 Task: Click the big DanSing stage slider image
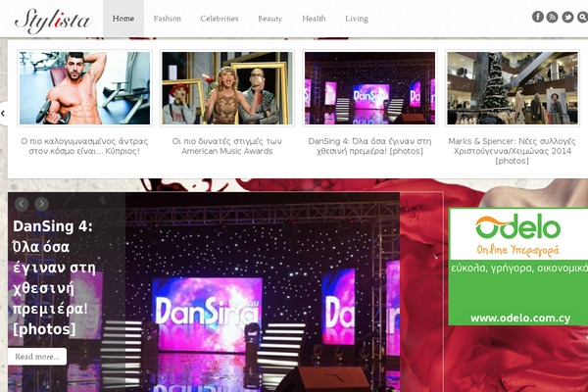263,293
